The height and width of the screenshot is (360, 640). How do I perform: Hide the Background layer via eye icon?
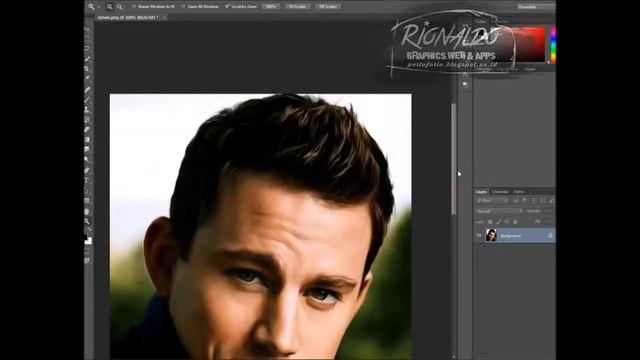point(479,236)
